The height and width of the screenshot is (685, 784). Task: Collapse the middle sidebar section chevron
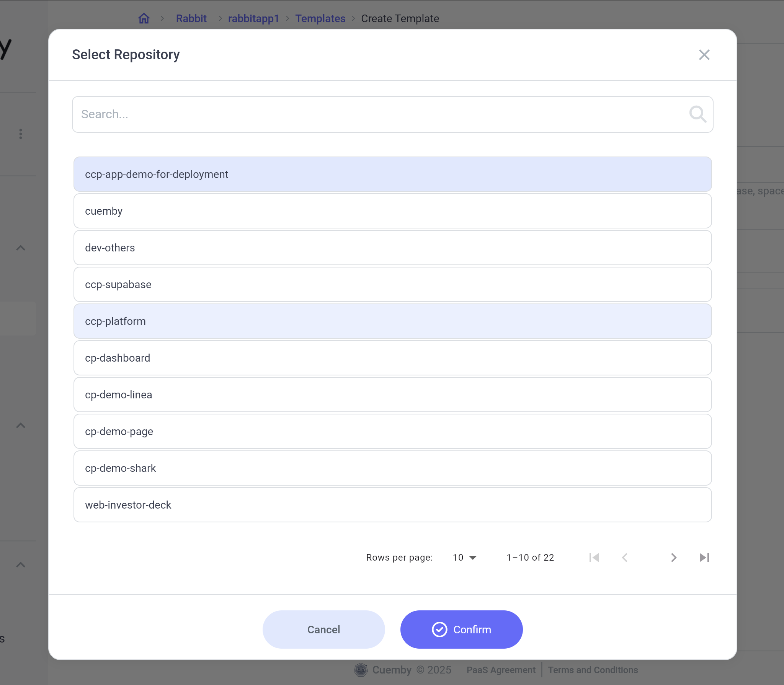click(21, 425)
